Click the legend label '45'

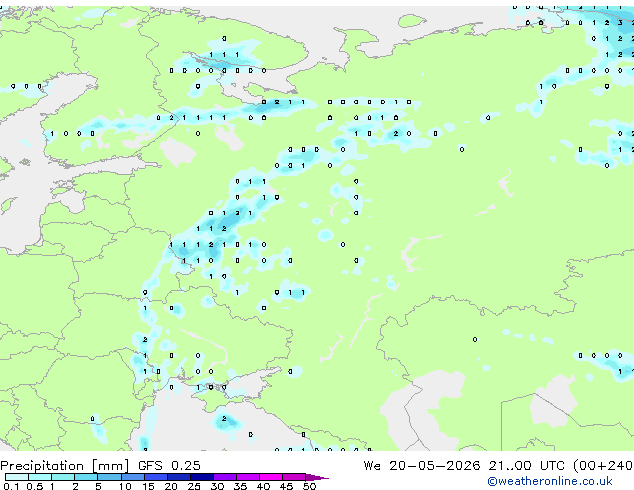tap(286, 486)
